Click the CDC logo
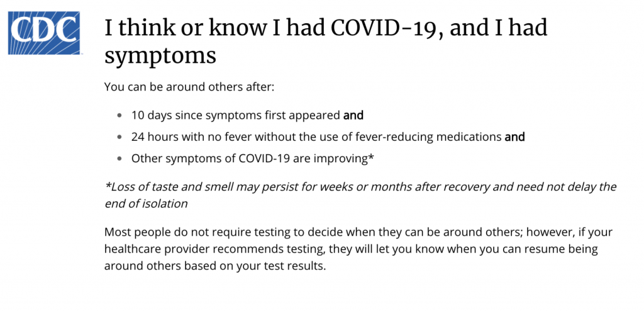 click(43, 33)
